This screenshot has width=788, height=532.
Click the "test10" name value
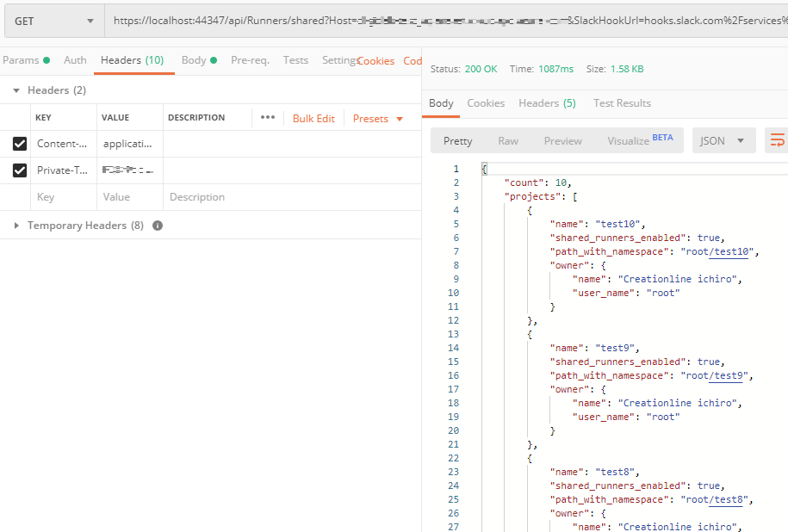617,224
